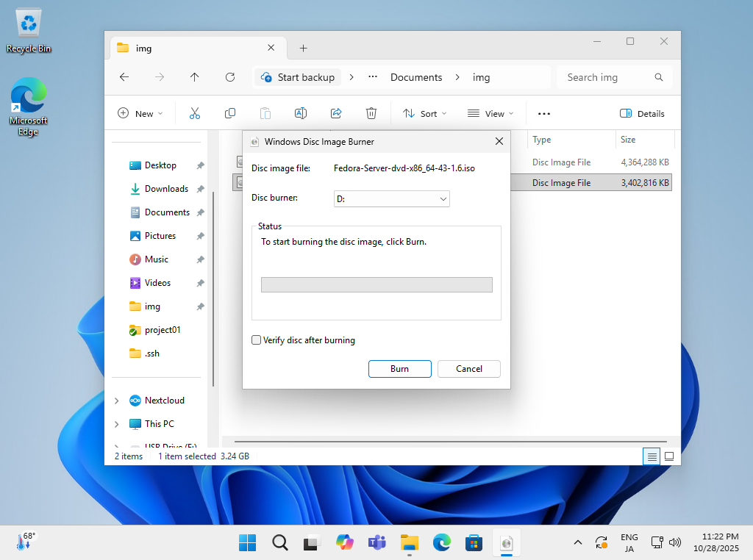The width and height of the screenshot is (753, 560).
Task: Click the Copy icon in toolbar
Action: (230, 113)
